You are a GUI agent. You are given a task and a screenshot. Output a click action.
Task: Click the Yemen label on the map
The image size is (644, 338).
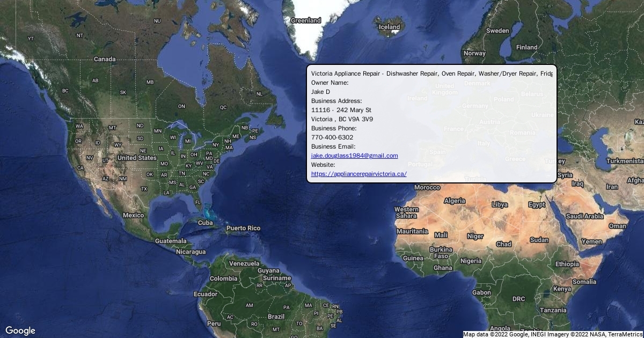pyautogui.click(x=591, y=241)
